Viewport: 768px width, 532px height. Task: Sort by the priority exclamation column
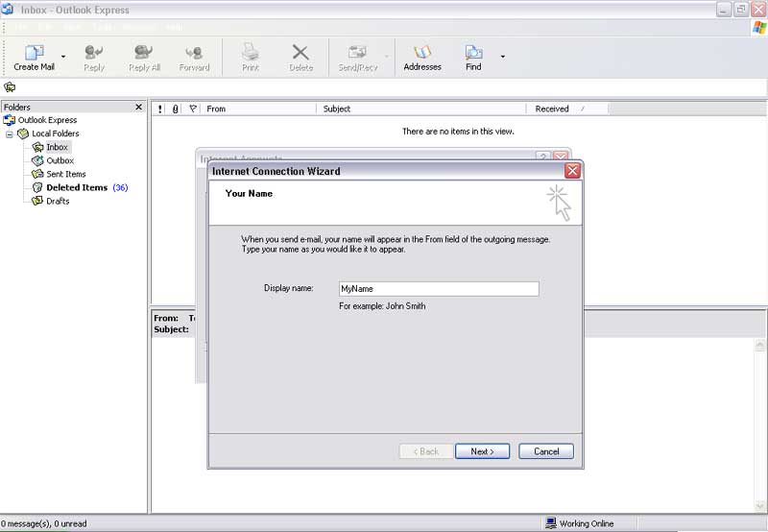click(x=160, y=109)
